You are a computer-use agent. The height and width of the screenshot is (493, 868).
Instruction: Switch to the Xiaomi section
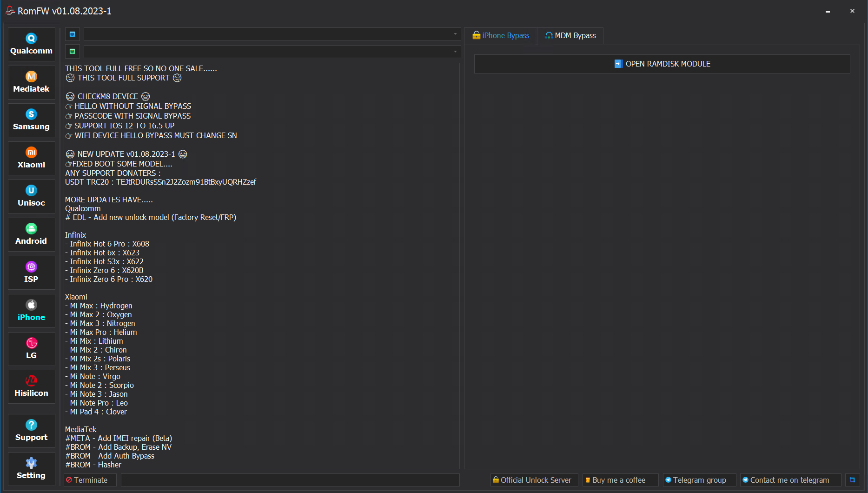coord(31,158)
